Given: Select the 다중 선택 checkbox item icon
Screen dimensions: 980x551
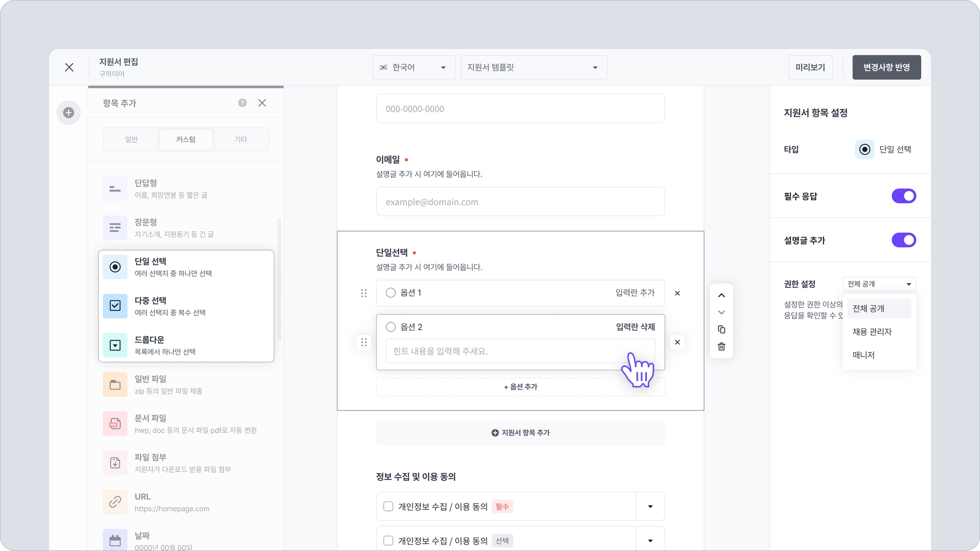Looking at the screenshot, I should (115, 306).
